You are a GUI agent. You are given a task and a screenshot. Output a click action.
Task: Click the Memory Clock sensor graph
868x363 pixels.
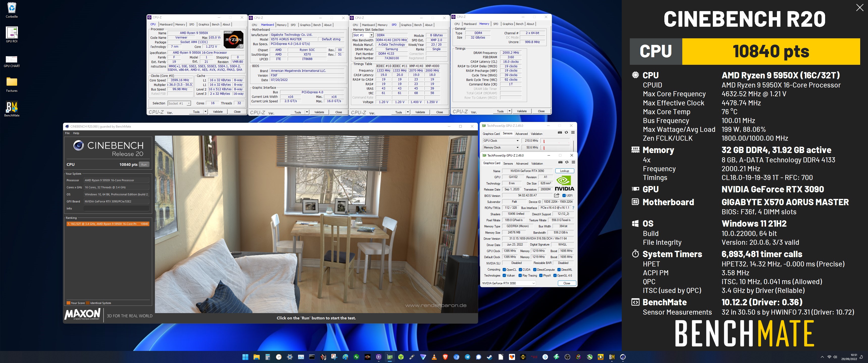[x=556, y=147]
